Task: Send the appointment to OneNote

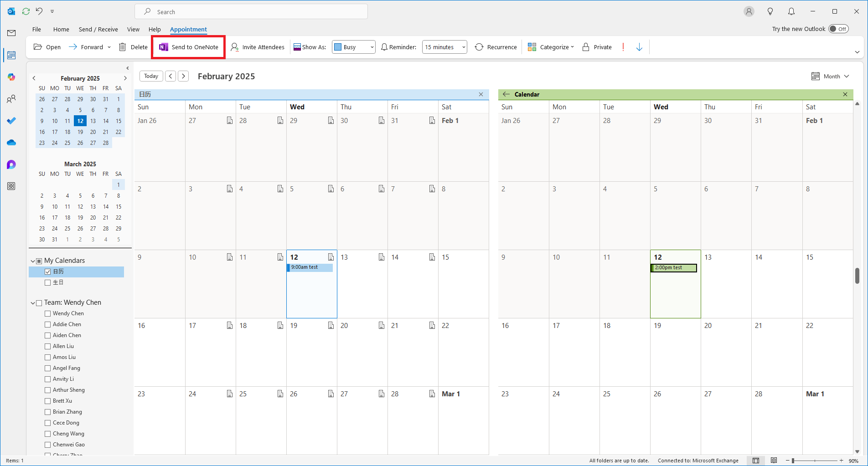Action: click(x=188, y=46)
